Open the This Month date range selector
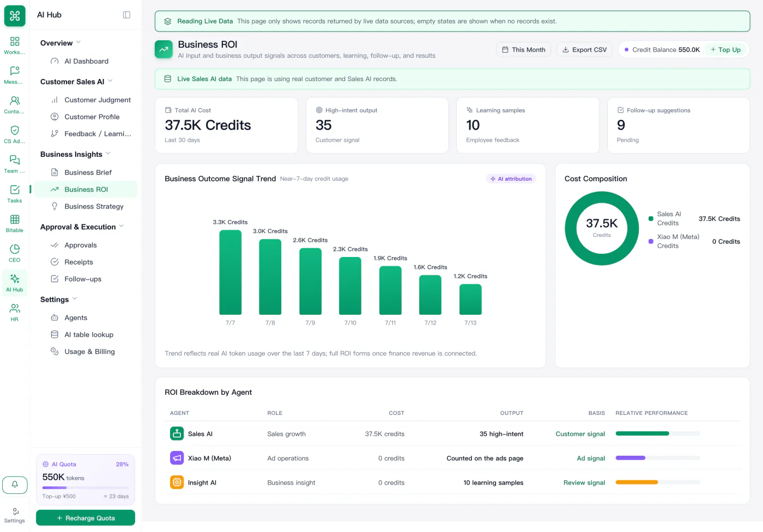Viewport: 763px width, 532px height. coord(523,50)
